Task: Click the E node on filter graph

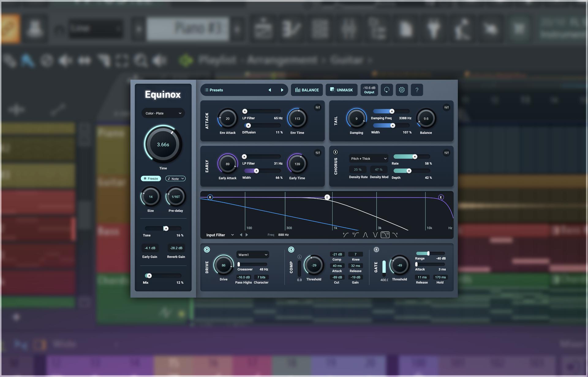Action: coord(441,197)
